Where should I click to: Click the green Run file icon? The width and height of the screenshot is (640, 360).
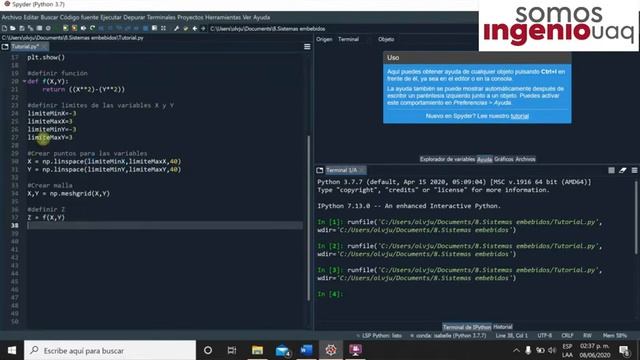[x=57, y=28]
